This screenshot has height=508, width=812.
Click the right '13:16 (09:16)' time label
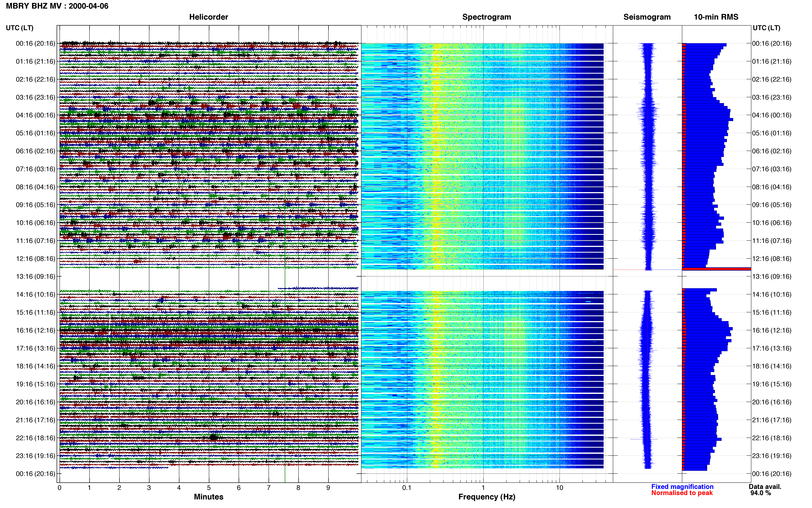coord(772,277)
